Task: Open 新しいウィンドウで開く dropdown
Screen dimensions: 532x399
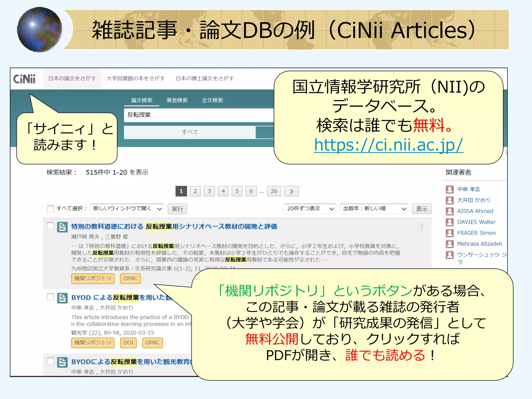Action: coord(127,209)
